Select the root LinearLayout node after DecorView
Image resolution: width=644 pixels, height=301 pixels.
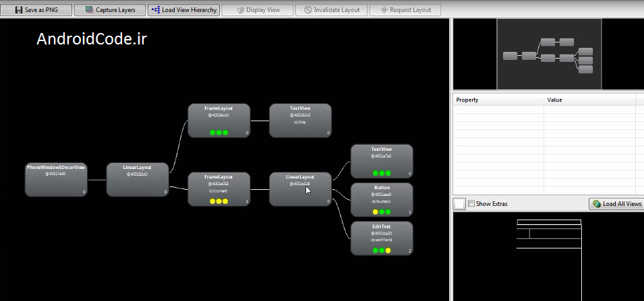pos(137,179)
